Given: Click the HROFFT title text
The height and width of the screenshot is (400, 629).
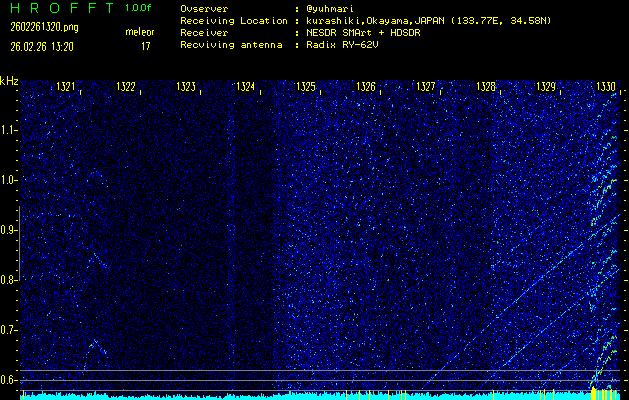Looking at the screenshot, I should point(62,8).
